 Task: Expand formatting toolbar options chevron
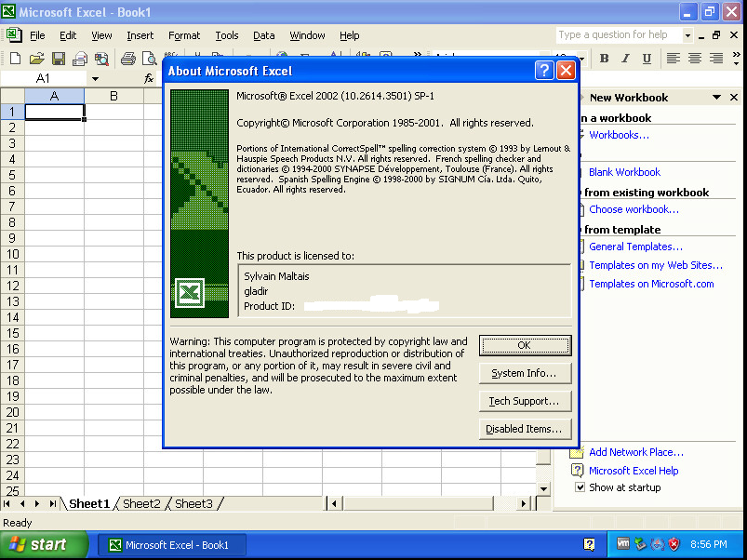pyautogui.click(x=736, y=58)
